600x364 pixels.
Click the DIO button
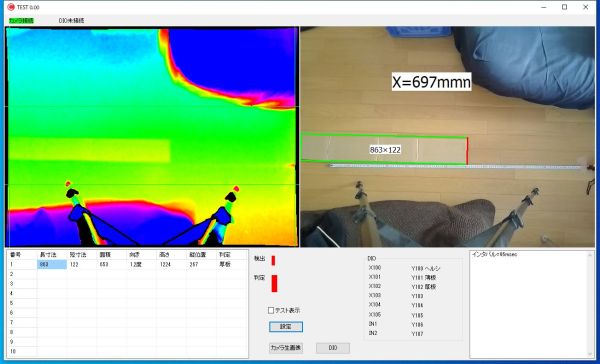333,348
